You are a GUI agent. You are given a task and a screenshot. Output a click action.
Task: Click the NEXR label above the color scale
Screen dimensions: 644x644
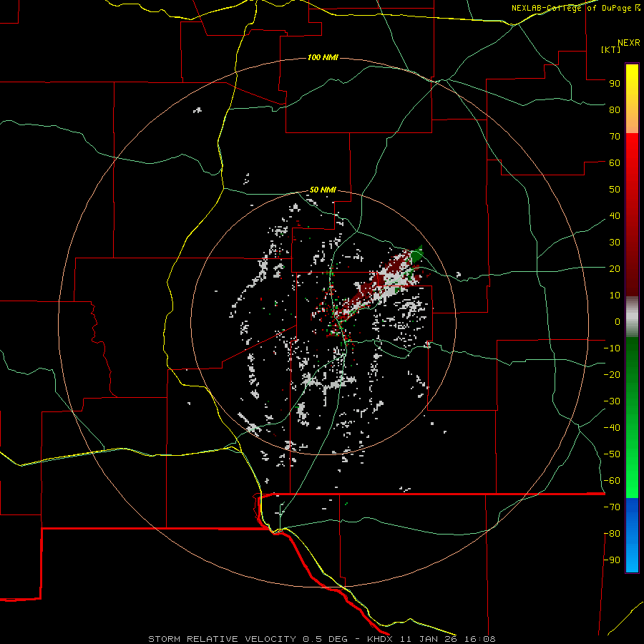[629, 43]
